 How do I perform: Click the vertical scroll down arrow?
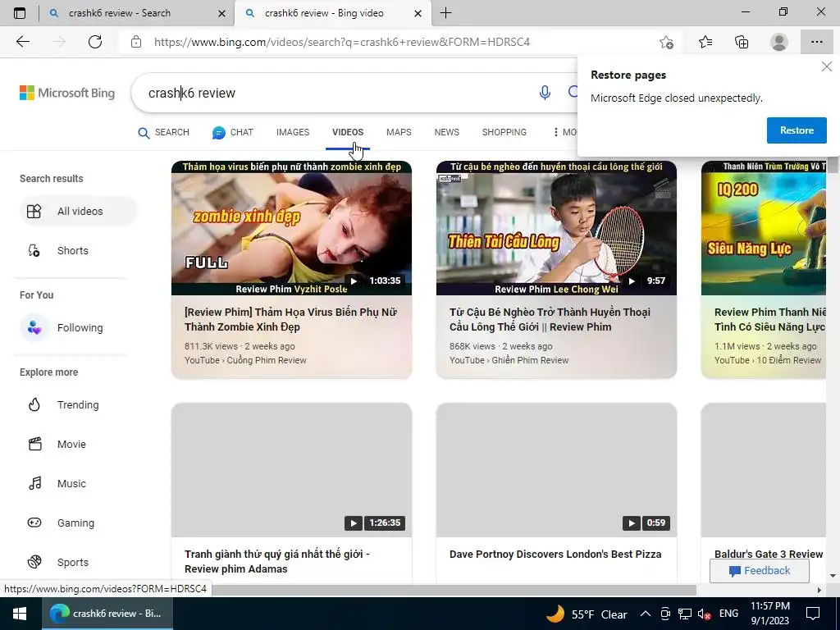[x=833, y=576]
